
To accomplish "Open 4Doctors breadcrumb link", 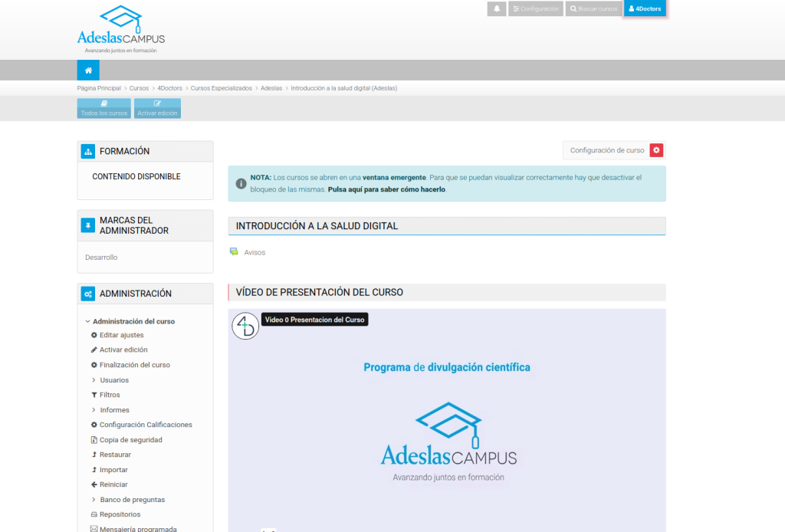I will coord(169,88).
